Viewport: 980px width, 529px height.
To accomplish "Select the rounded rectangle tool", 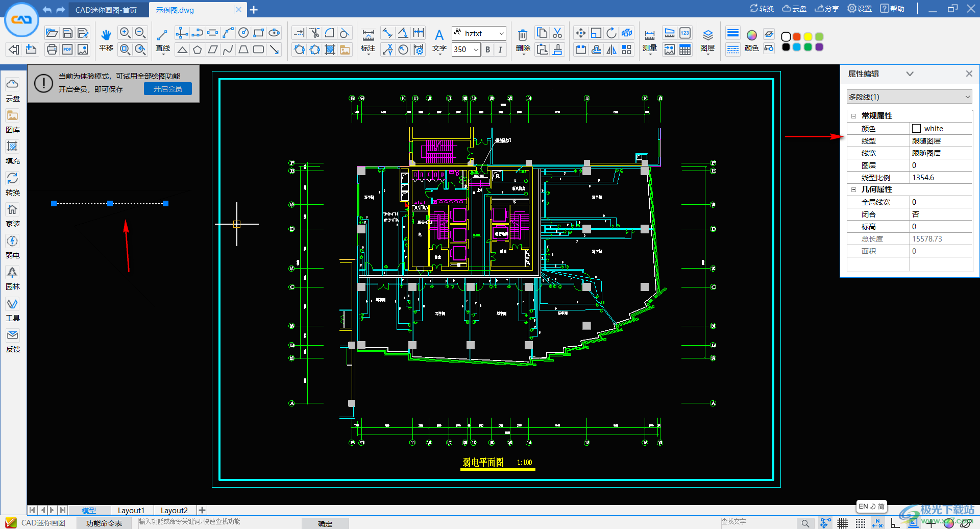I will [x=259, y=50].
